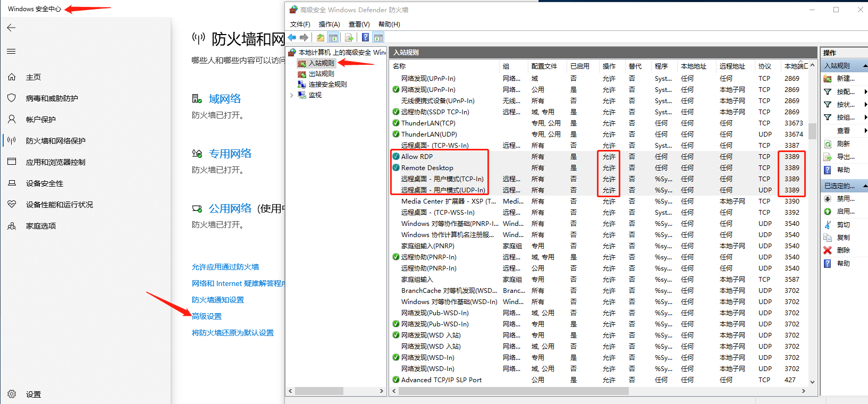Open the 文件(F) menu
868x404 pixels.
click(x=300, y=24)
